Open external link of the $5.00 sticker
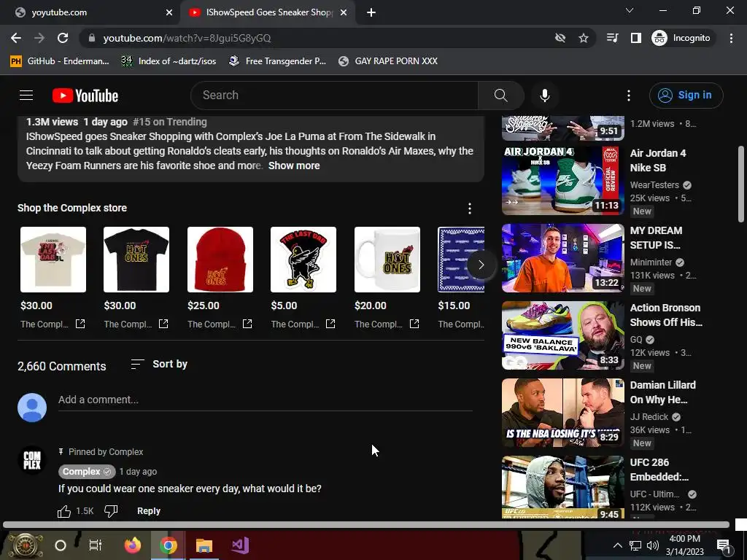The image size is (747, 560). click(330, 324)
